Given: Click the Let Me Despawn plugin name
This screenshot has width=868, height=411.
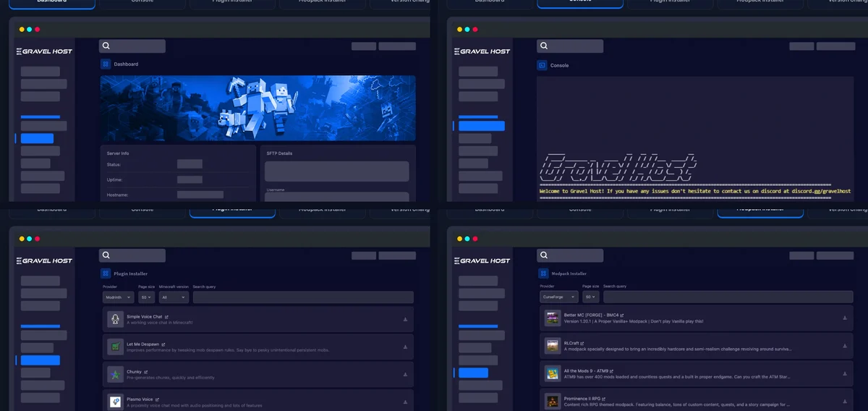Looking at the screenshot, I should click(142, 344).
